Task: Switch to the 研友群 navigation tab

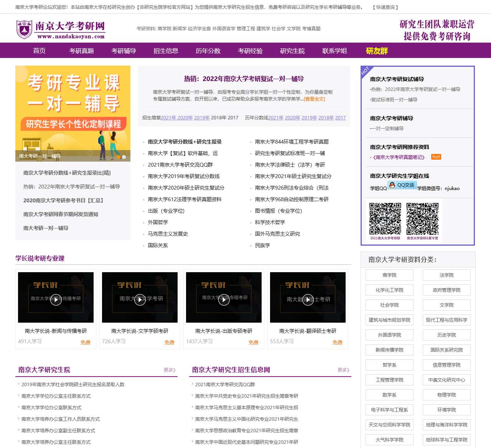Action: click(376, 50)
